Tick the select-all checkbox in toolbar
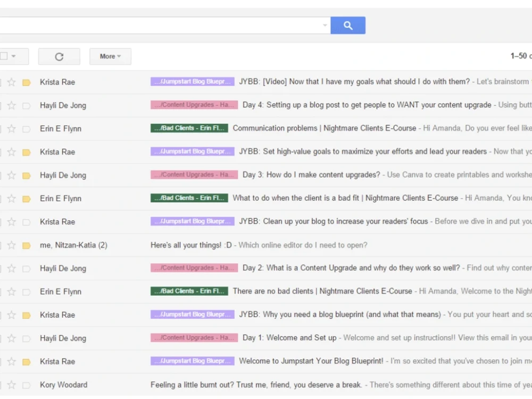 [4, 56]
